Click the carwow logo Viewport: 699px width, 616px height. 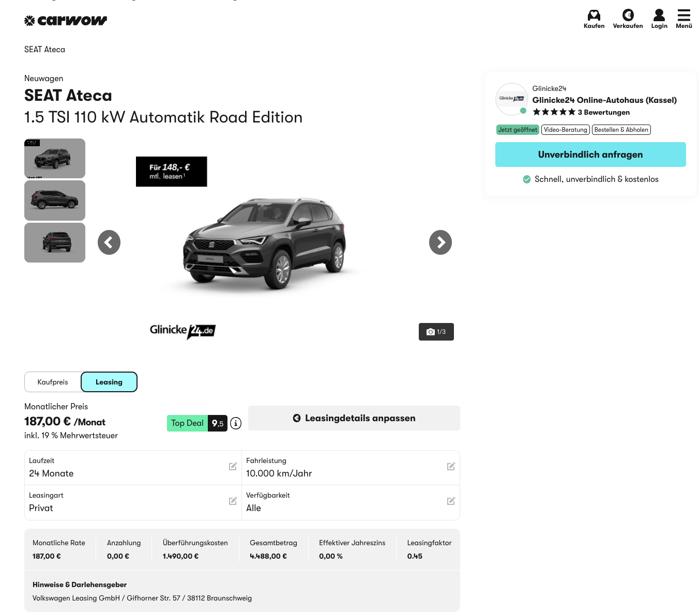point(66,21)
